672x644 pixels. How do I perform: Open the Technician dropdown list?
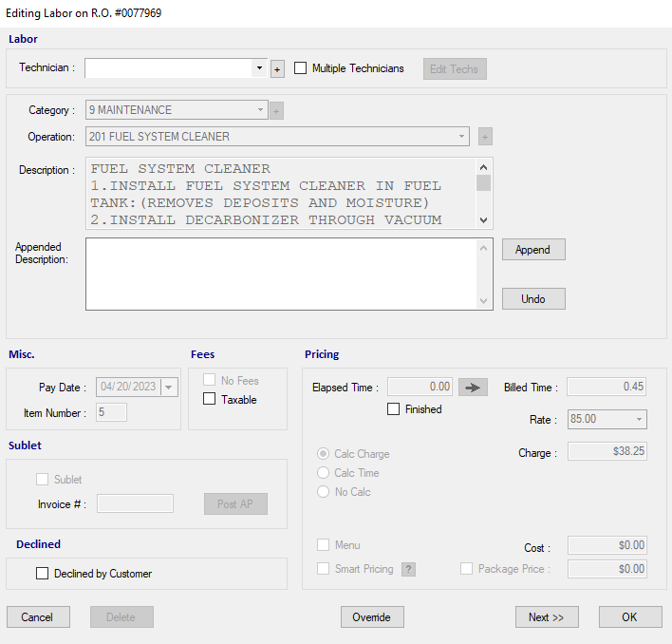pyautogui.click(x=259, y=68)
